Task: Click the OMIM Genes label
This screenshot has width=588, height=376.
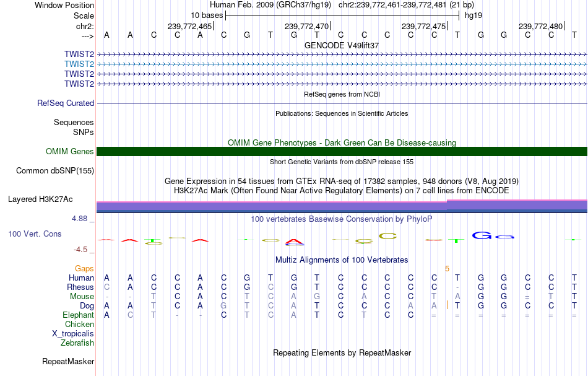Action: (70, 152)
